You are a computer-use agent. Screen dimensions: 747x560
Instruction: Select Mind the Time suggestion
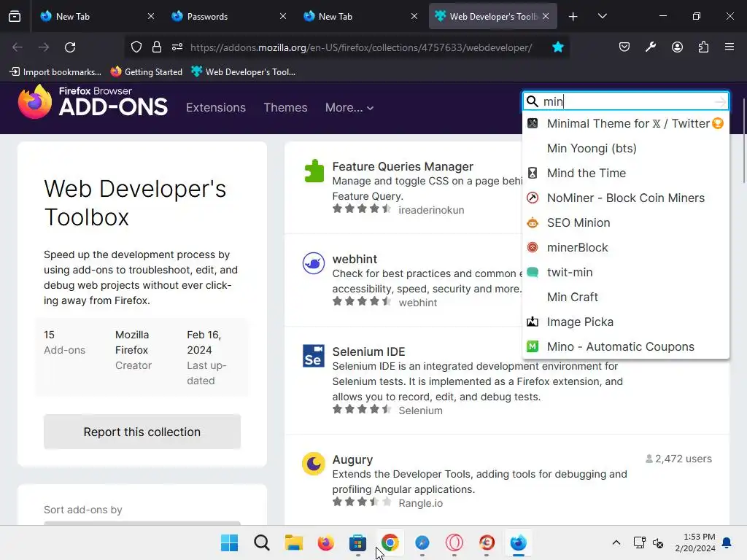tap(625, 173)
